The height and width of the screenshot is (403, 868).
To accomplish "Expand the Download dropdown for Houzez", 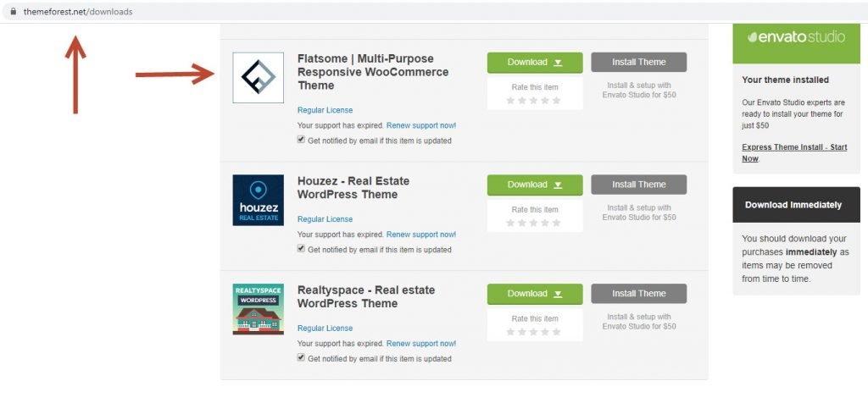I will point(535,185).
